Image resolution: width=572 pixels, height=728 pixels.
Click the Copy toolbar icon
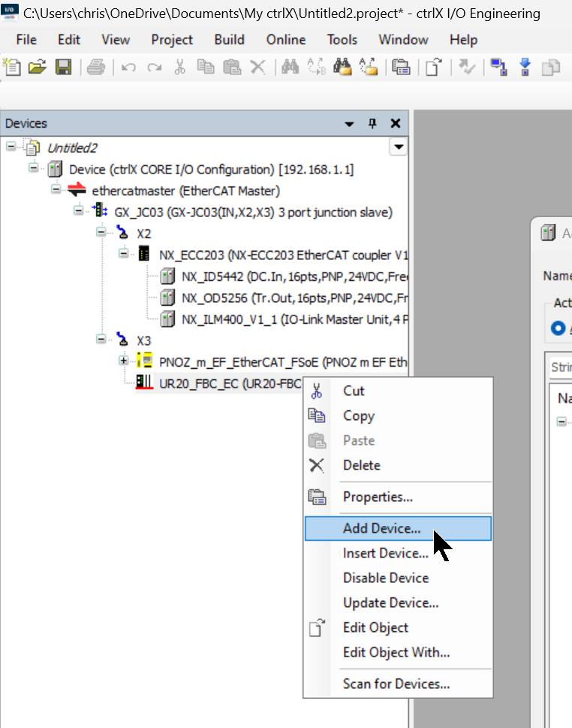206,68
